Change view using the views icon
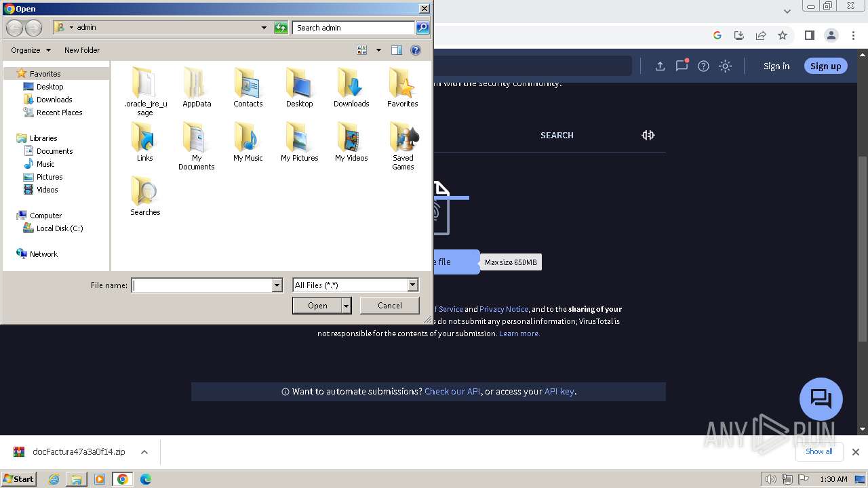This screenshot has height=488, width=868. click(362, 50)
